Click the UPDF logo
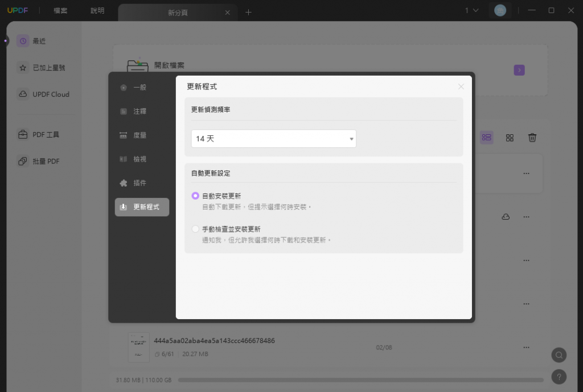This screenshot has width=583, height=392. click(x=18, y=10)
